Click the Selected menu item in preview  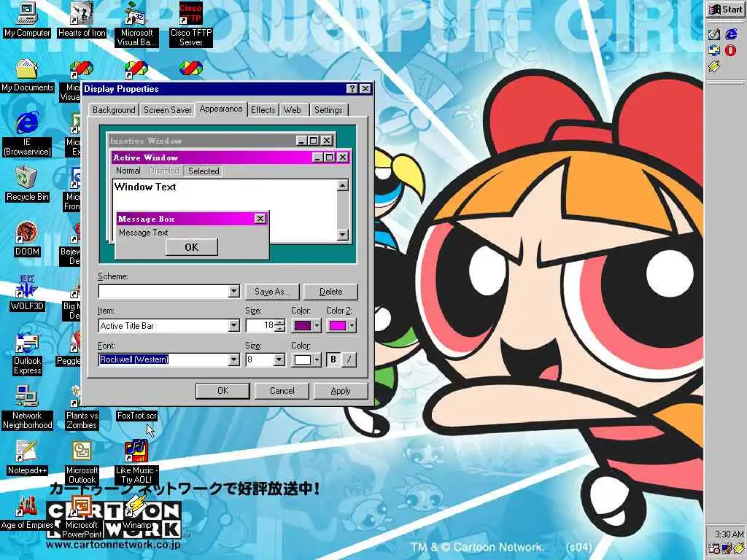pyautogui.click(x=204, y=171)
